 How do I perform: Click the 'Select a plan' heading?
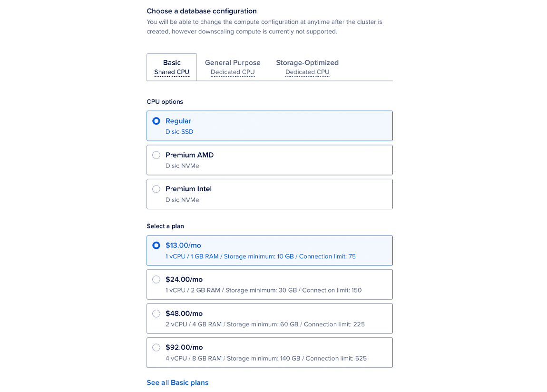[166, 226]
